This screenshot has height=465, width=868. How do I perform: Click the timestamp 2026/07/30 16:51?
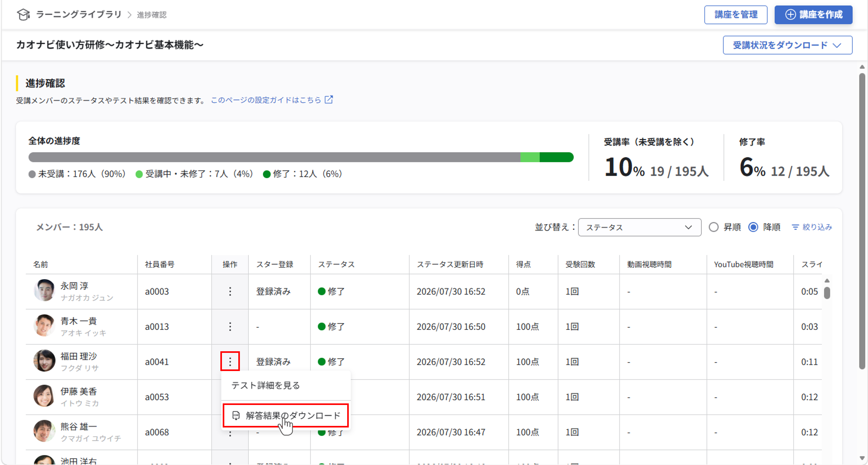click(451, 397)
